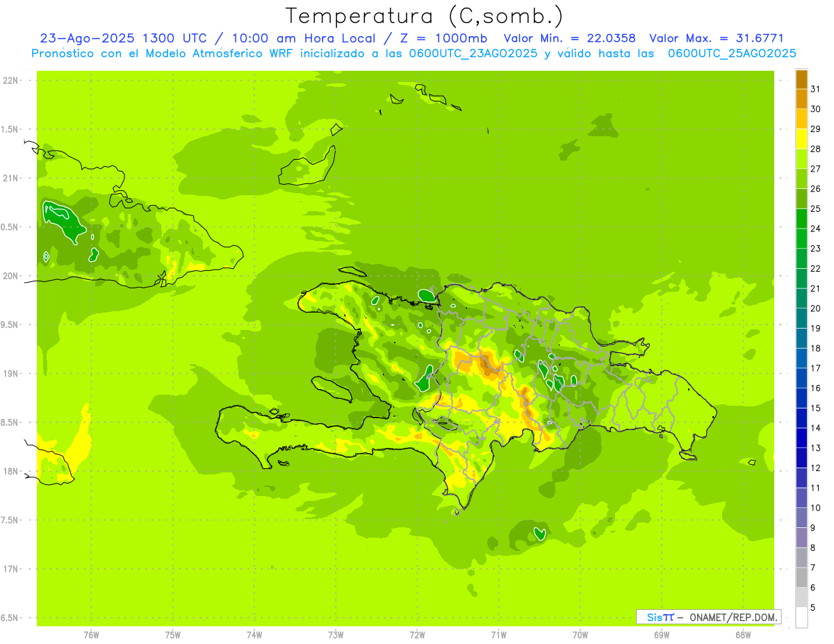The height and width of the screenshot is (644, 834).
Task: Click the "20N" latitude label
Action: click(11, 276)
